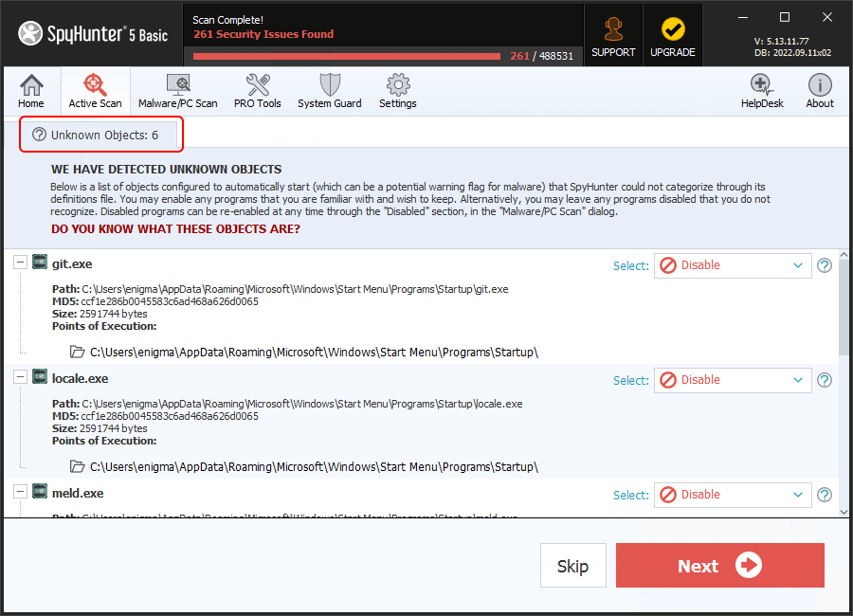853x616 pixels.
Task: Click the Upgrade checkmark button
Action: point(673,35)
